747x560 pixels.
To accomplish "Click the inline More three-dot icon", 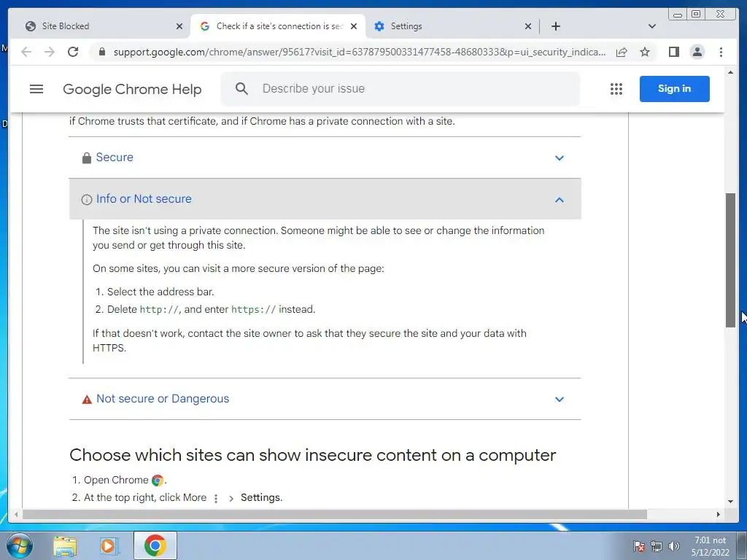I will point(216,498).
